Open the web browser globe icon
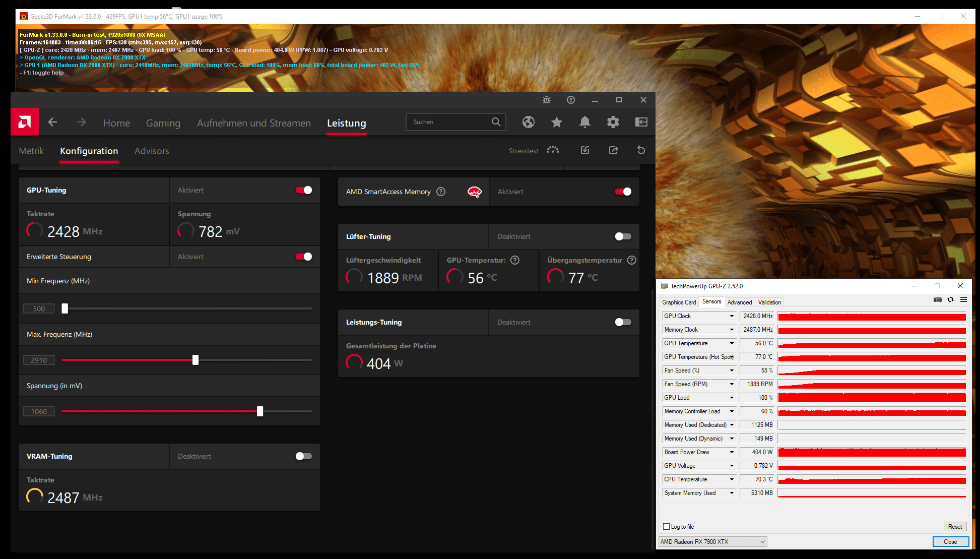The width and height of the screenshot is (980, 559). (x=528, y=122)
